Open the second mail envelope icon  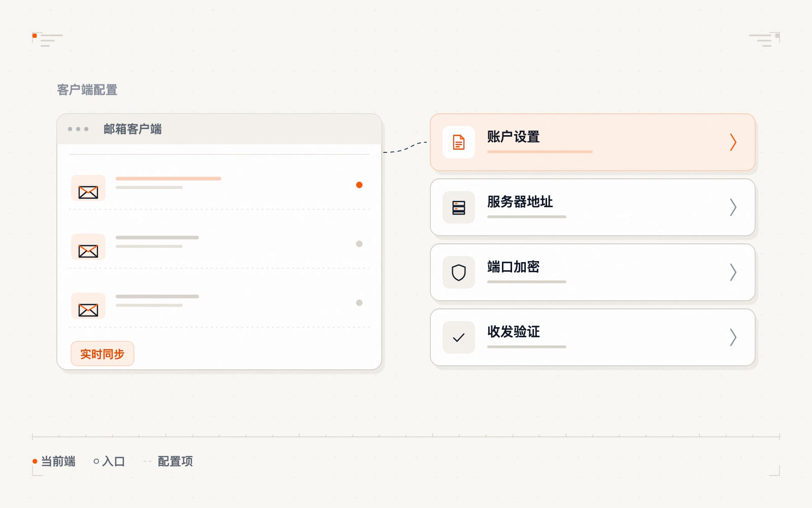point(88,247)
